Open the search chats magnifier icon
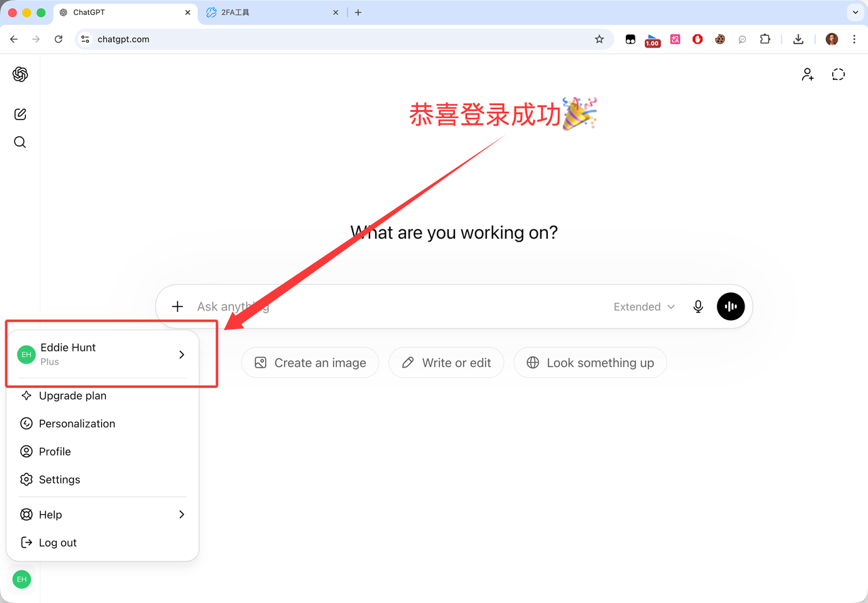Viewport: 868px width, 603px height. (20, 142)
